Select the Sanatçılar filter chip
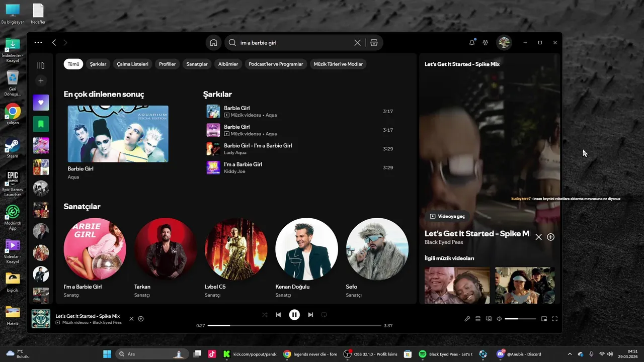644x362 pixels. (x=197, y=64)
